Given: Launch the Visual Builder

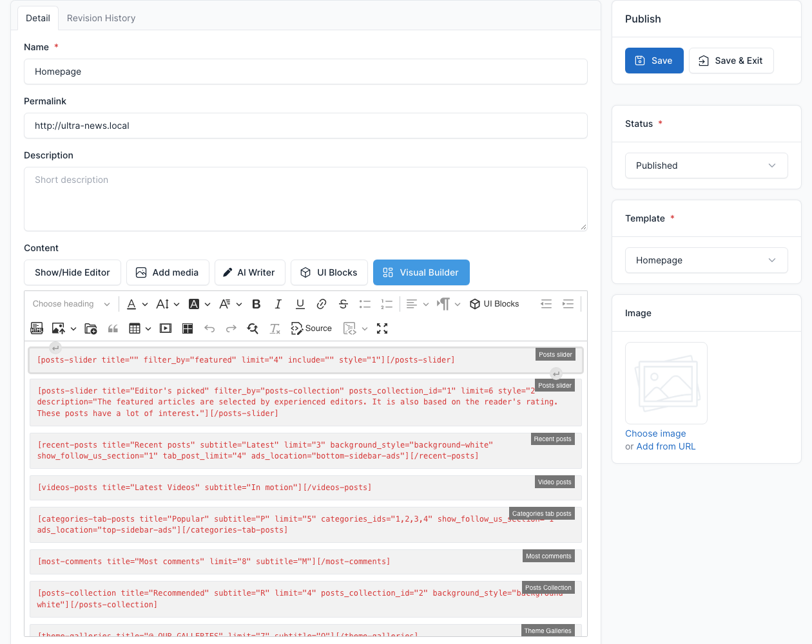Looking at the screenshot, I should click(421, 272).
